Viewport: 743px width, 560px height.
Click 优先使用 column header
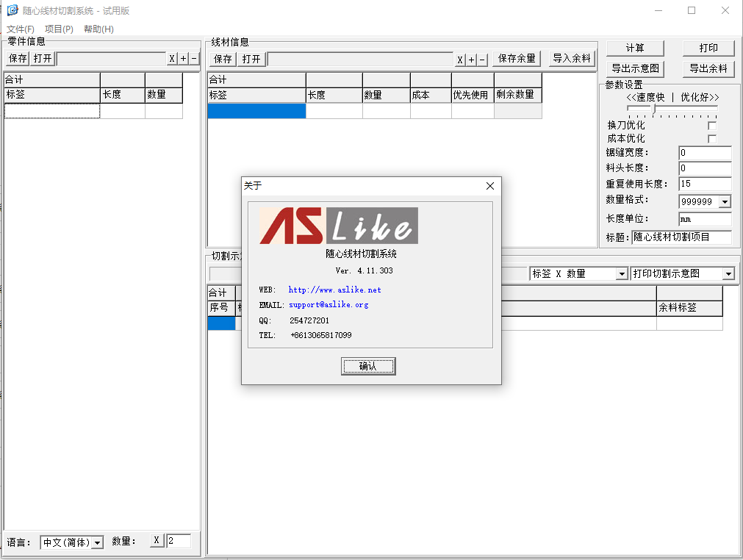[473, 96]
